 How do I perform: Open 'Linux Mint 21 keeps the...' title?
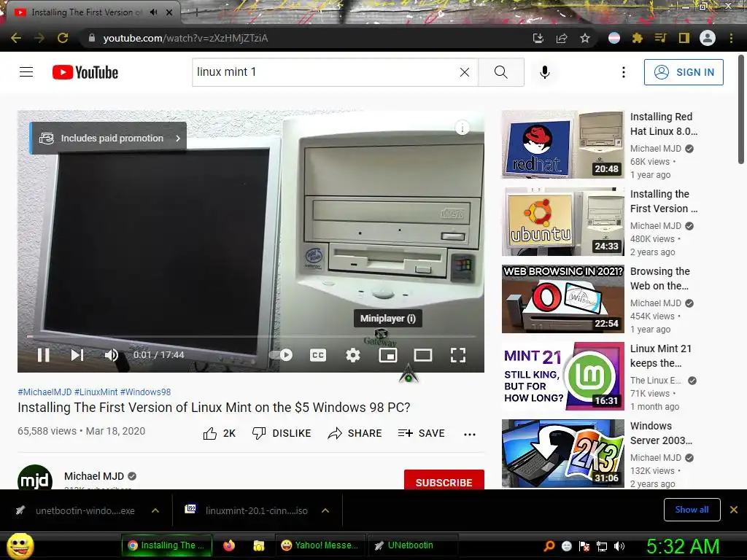pos(660,356)
